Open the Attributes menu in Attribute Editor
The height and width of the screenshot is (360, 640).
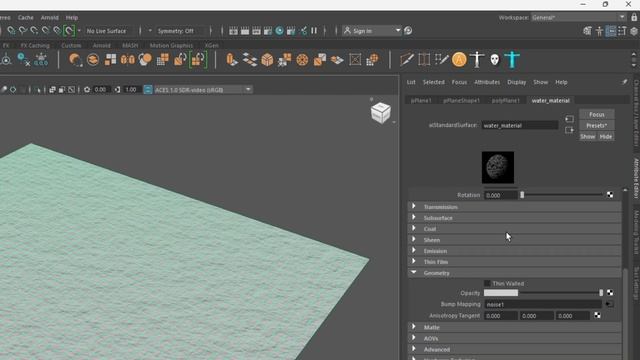[x=487, y=82]
